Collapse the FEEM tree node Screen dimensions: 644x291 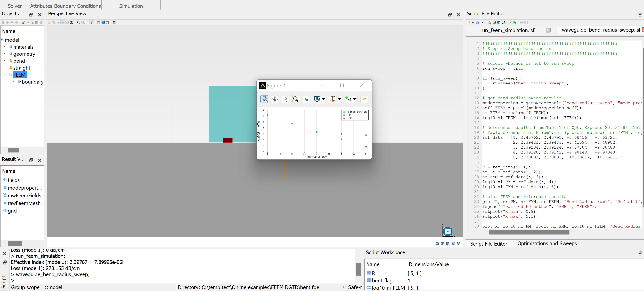pos(5,75)
